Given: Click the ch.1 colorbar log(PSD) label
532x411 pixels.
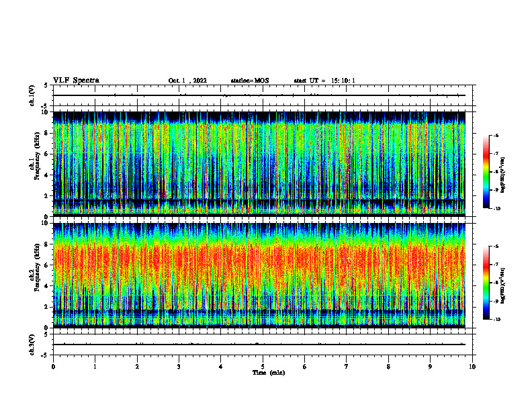Looking at the screenshot, I should 503,175.
